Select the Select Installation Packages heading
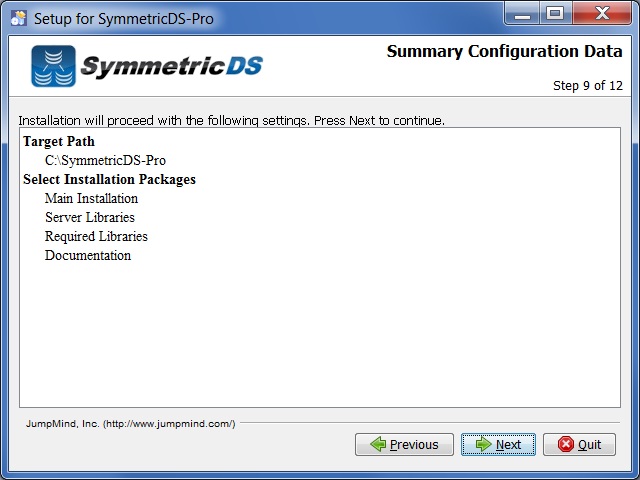 (x=109, y=180)
